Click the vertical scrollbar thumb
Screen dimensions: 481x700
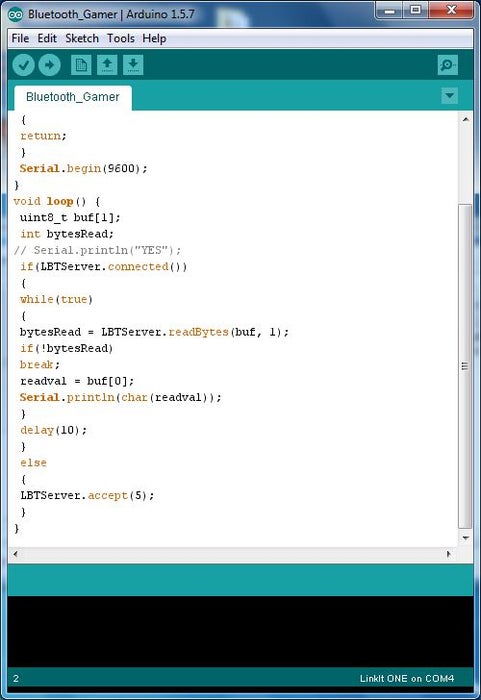click(x=465, y=366)
